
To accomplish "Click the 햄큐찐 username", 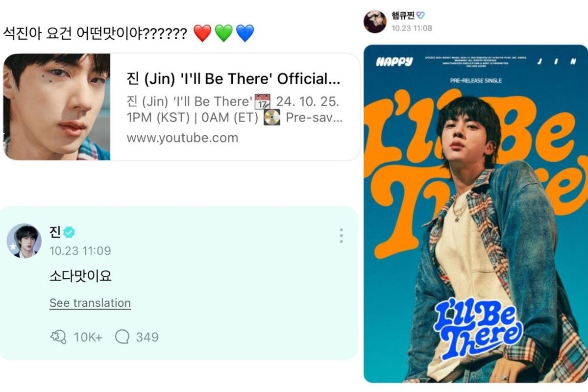I will click(403, 16).
